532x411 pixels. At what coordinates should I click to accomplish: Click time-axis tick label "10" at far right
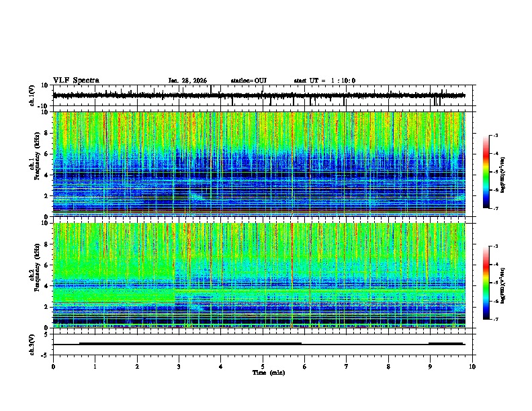coord(472,367)
